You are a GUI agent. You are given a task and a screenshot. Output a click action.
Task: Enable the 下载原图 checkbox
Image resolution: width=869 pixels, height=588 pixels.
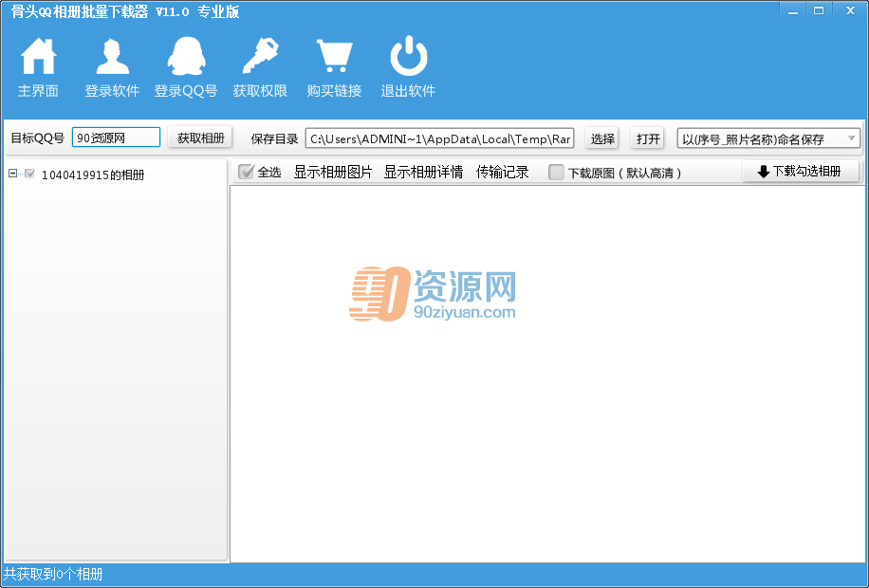[x=556, y=173]
